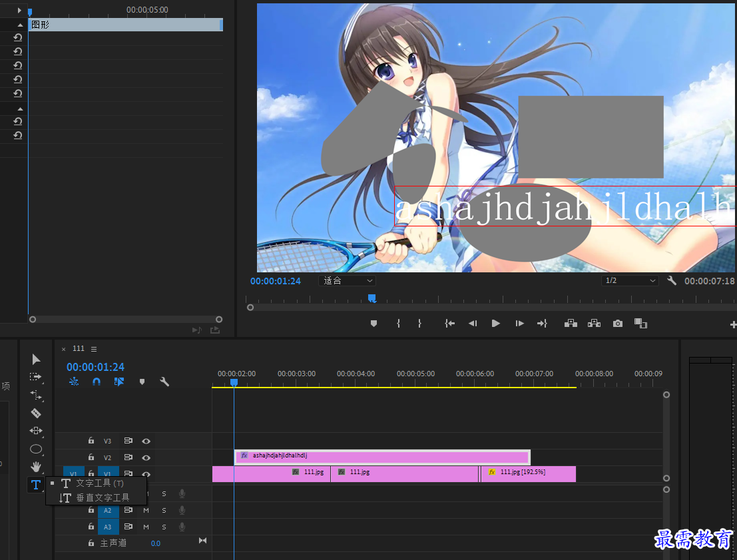Toggle linked selection in timeline
The image size is (737, 560).
(119, 382)
